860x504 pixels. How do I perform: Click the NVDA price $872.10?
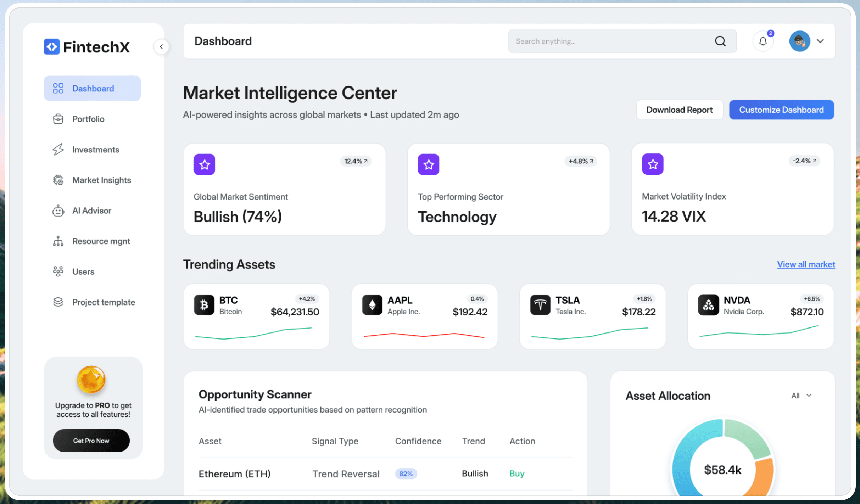point(807,312)
